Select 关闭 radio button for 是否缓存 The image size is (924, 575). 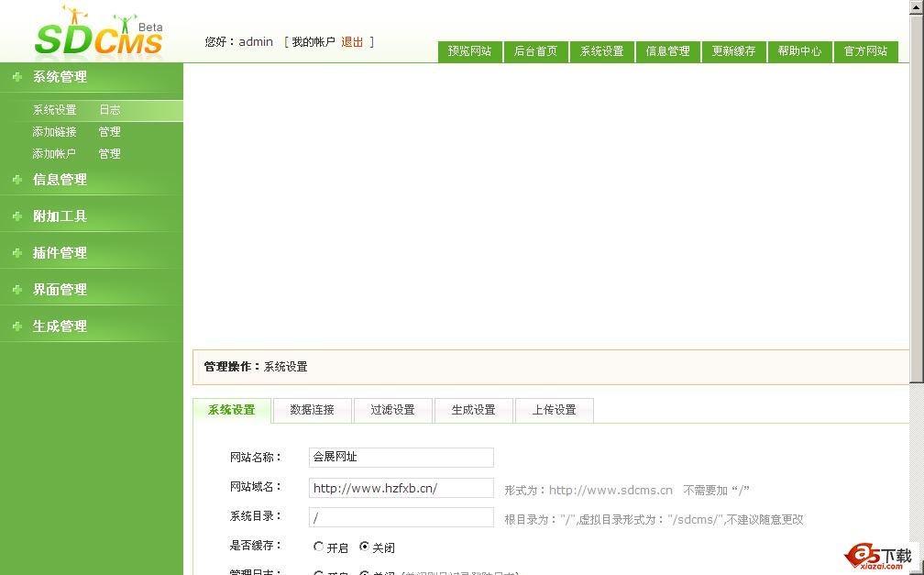point(365,547)
